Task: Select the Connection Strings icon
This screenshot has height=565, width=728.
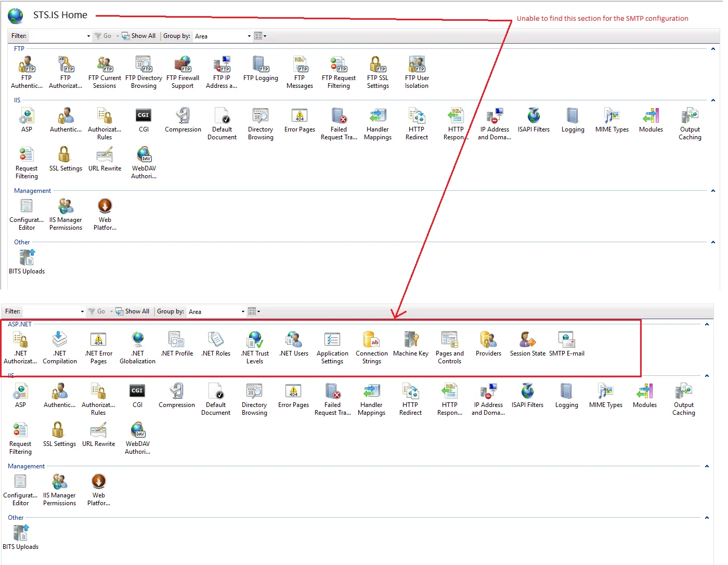Action: [x=372, y=339]
